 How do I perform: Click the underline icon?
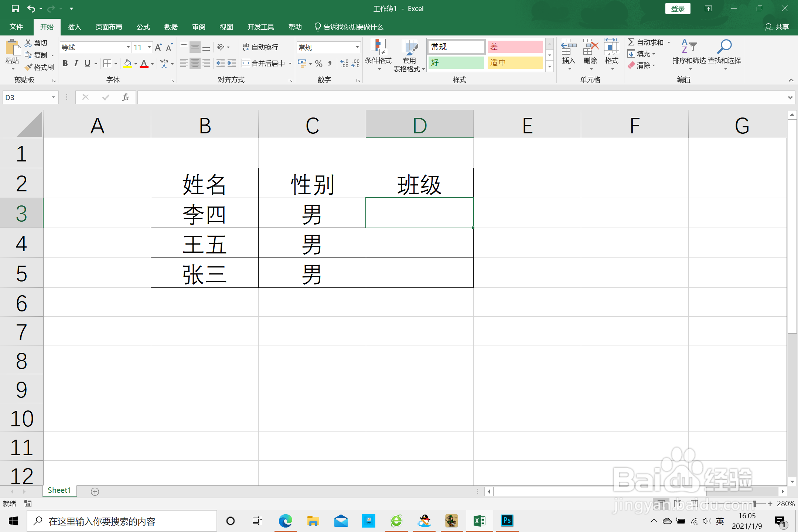[87, 63]
